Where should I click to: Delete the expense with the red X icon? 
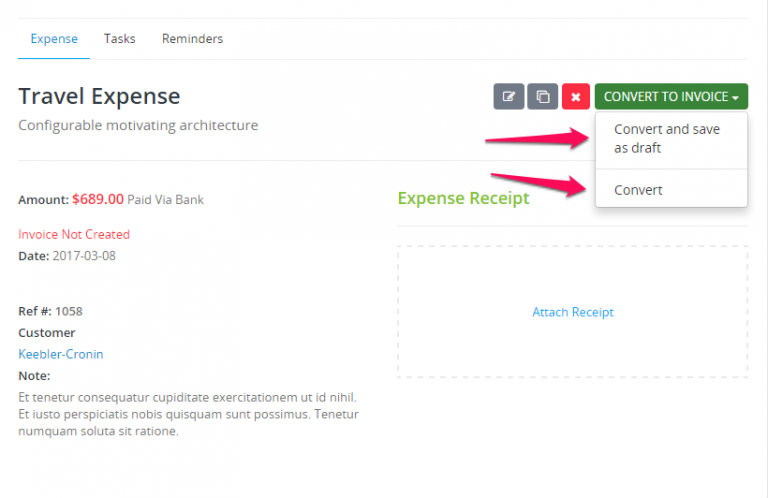(576, 96)
